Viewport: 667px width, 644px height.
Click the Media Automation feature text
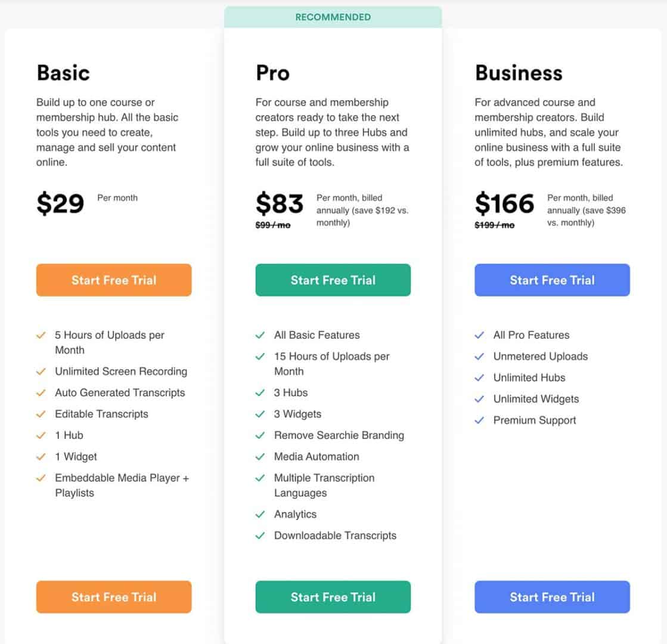point(317,457)
